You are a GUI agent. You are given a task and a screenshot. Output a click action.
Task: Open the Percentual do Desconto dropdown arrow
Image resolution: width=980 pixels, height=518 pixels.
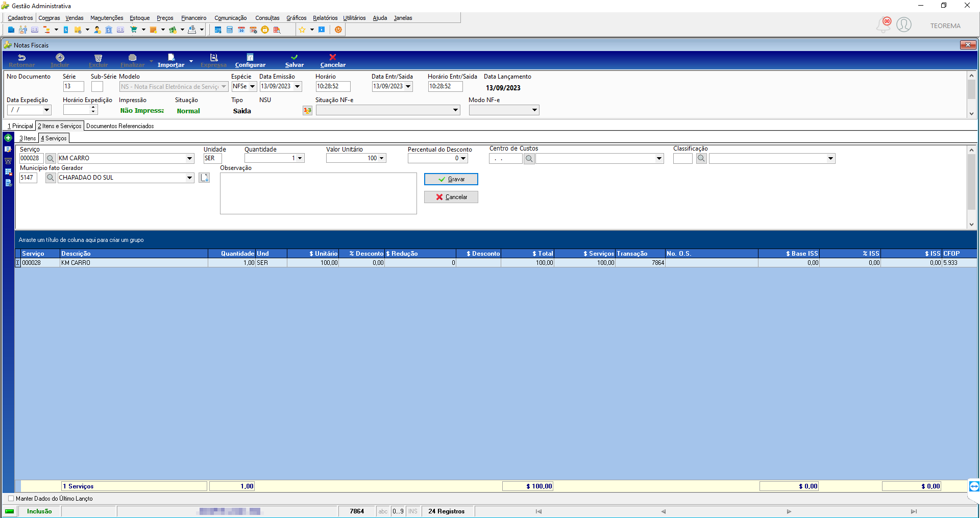click(x=463, y=158)
